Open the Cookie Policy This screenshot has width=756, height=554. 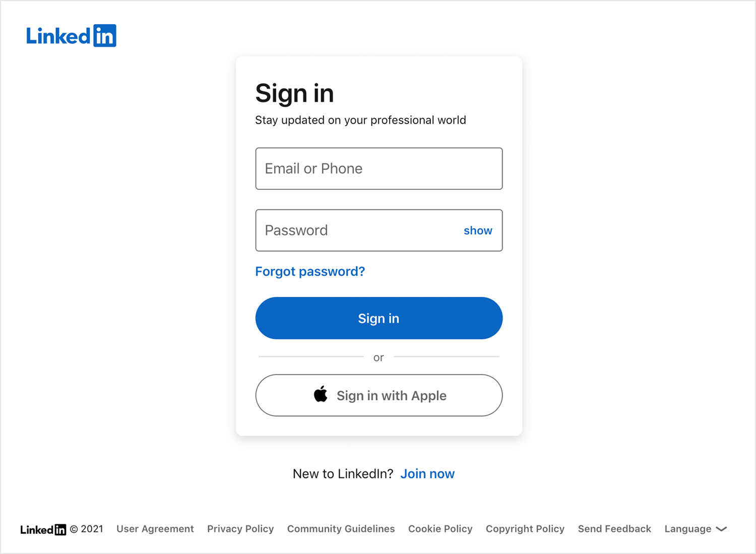tap(440, 529)
